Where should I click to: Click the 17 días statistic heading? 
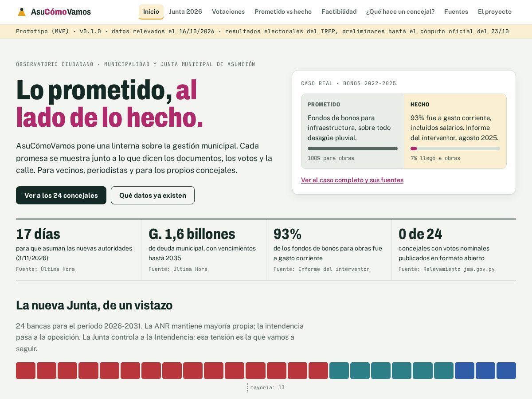click(38, 234)
